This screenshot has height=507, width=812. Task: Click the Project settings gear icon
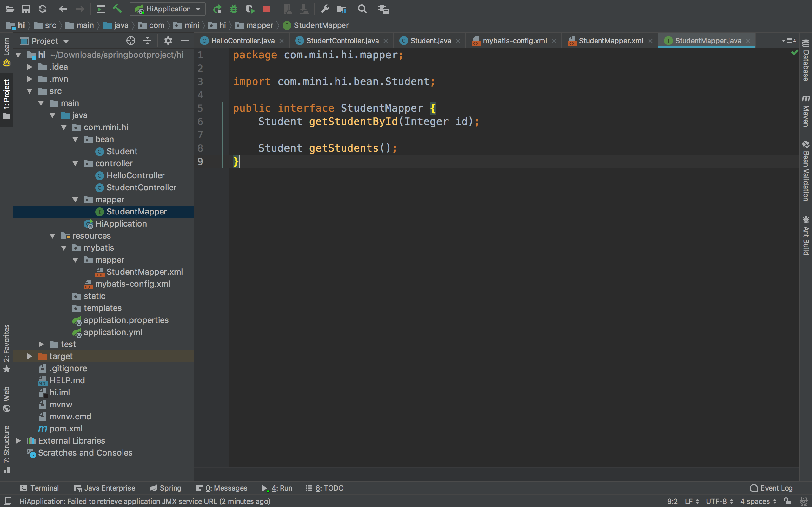point(168,41)
